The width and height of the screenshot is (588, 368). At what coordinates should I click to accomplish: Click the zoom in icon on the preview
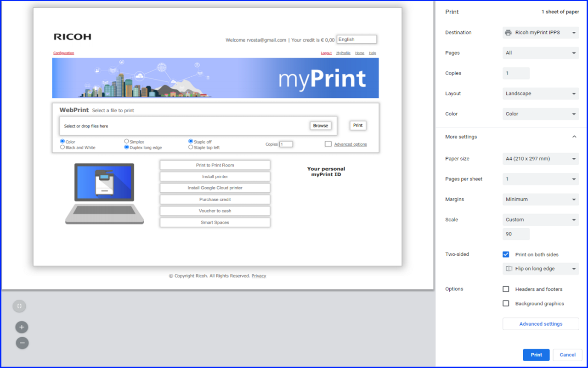(x=22, y=327)
